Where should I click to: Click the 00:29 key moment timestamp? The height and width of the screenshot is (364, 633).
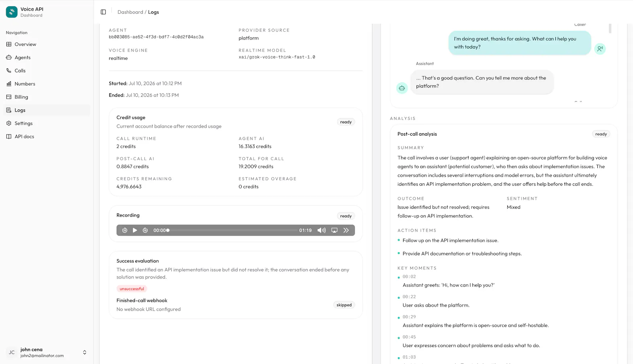pyautogui.click(x=409, y=317)
